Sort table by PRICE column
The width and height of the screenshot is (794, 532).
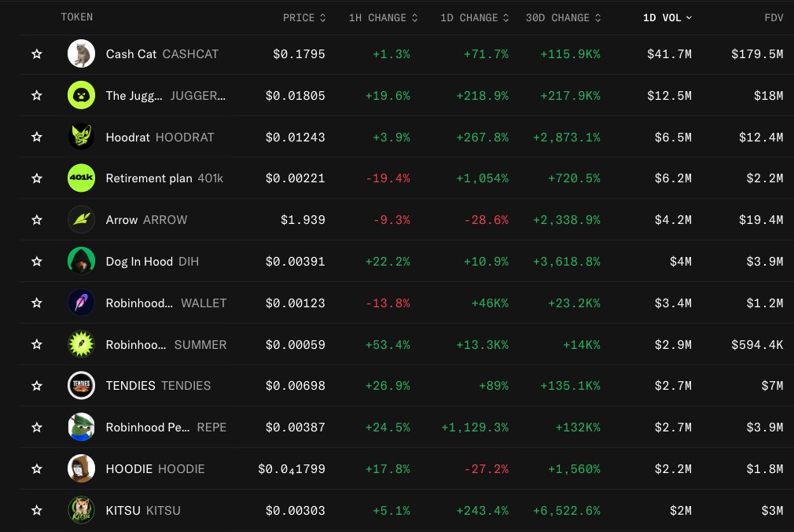303,18
